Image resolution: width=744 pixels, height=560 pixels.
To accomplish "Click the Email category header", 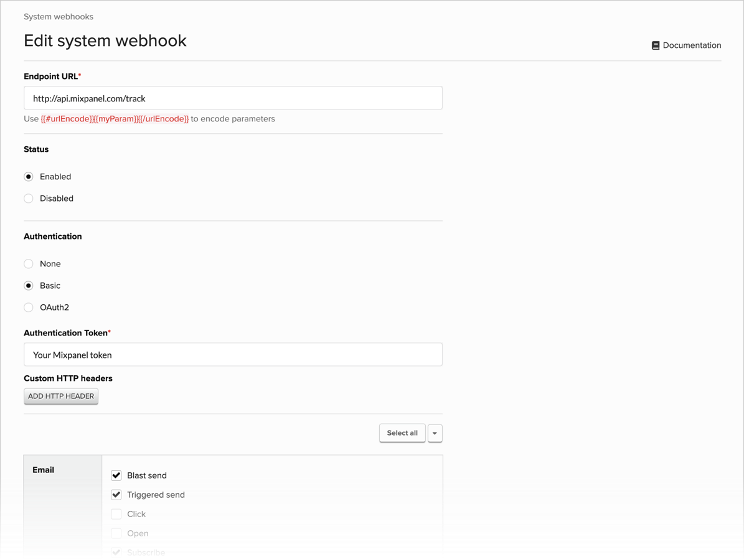I will pos(43,470).
